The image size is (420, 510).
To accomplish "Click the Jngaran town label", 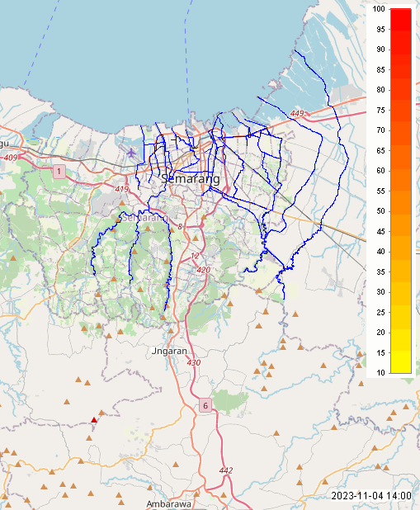I will pyautogui.click(x=169, y=351).
